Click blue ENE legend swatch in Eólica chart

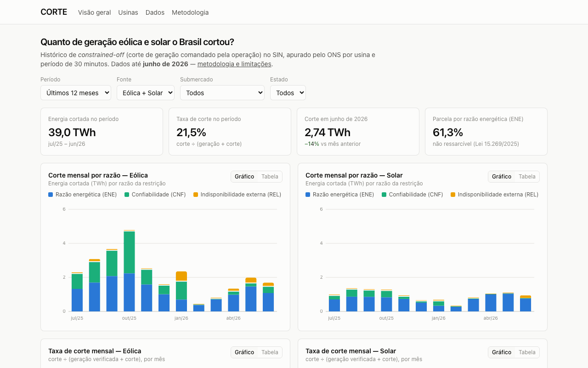[x=51, y=195]
